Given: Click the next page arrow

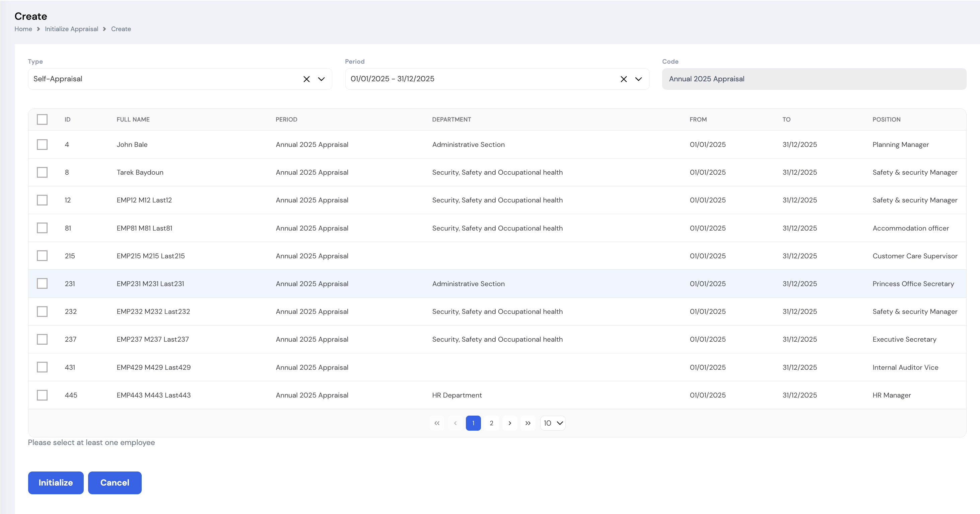Looking at the screenshot, I should pos(510,423).
